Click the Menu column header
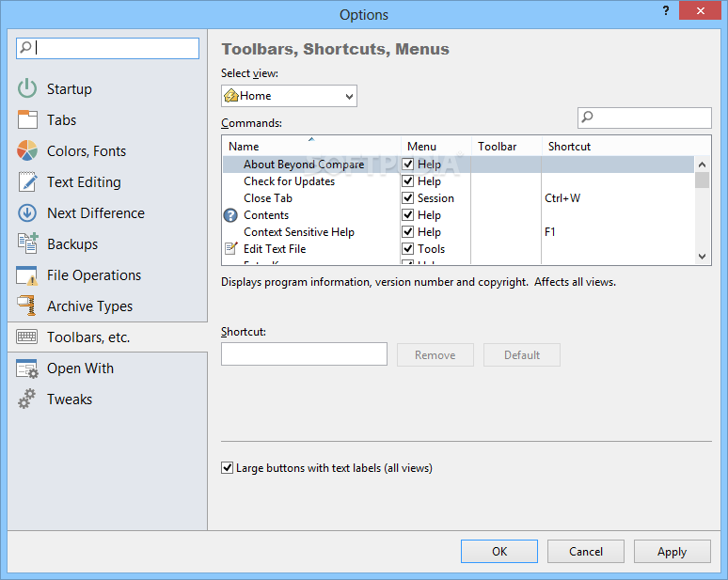This screenshot has width=728, height=580. click(x=436, y=146)
